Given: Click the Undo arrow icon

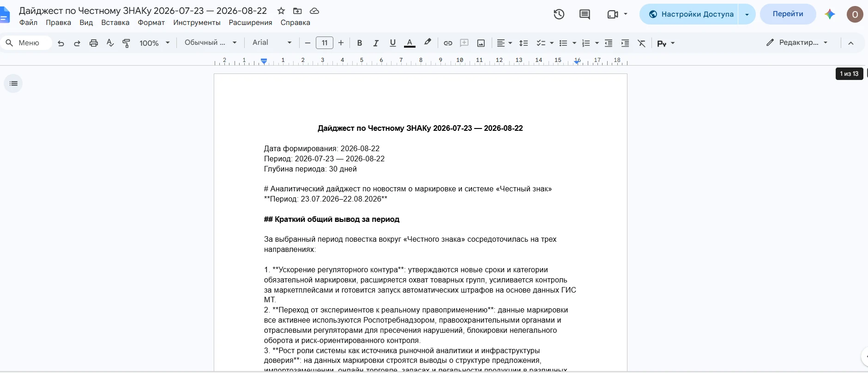Looking at the screenshot, I should tap(60, 43).
